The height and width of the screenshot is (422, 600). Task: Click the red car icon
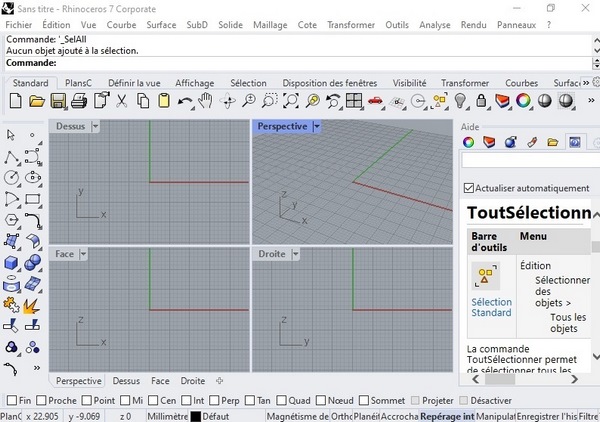point(375,101)
